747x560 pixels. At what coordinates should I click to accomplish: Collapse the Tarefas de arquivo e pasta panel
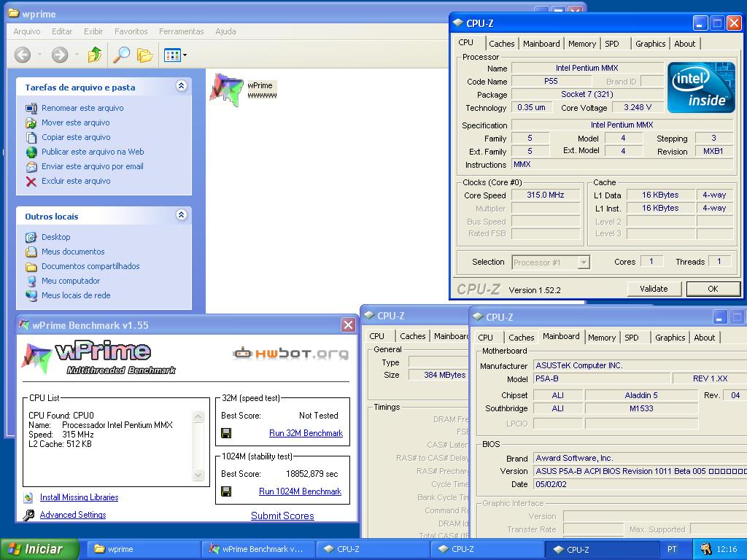(x=181, y=86)
